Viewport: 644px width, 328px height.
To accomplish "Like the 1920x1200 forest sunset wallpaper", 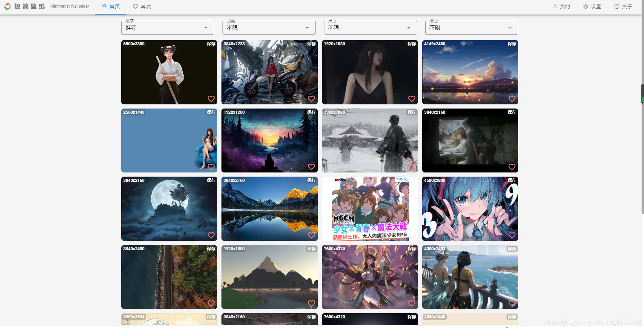I will tap(311, 167).
